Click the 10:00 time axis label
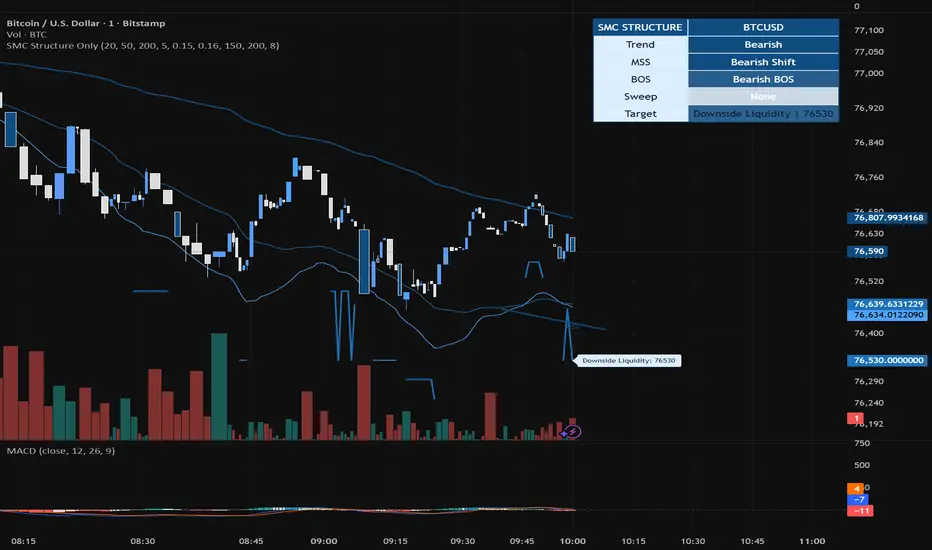 tap(572, 541)
